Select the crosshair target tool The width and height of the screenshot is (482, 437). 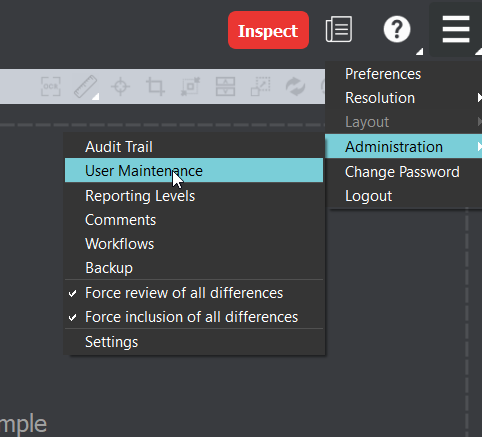click(x=120, y=87)
